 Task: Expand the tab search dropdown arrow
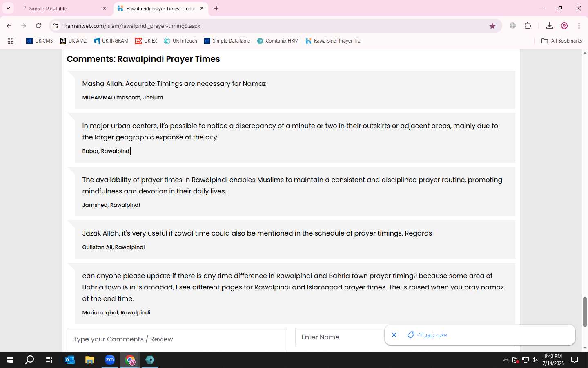tap(8, 8)
